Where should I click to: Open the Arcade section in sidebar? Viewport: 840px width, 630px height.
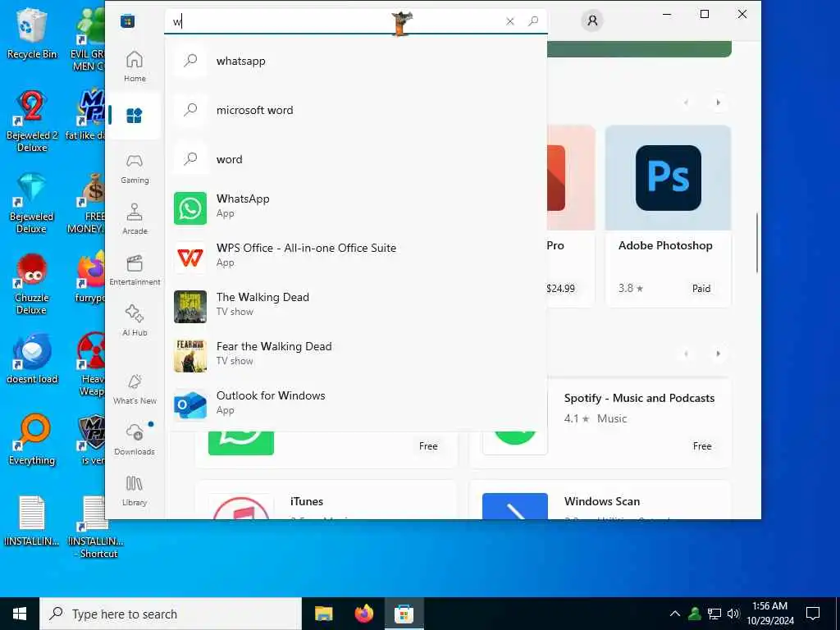click(x=135, y=219)
